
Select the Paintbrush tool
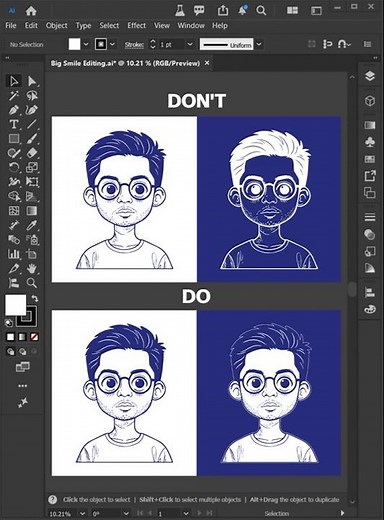32,139
